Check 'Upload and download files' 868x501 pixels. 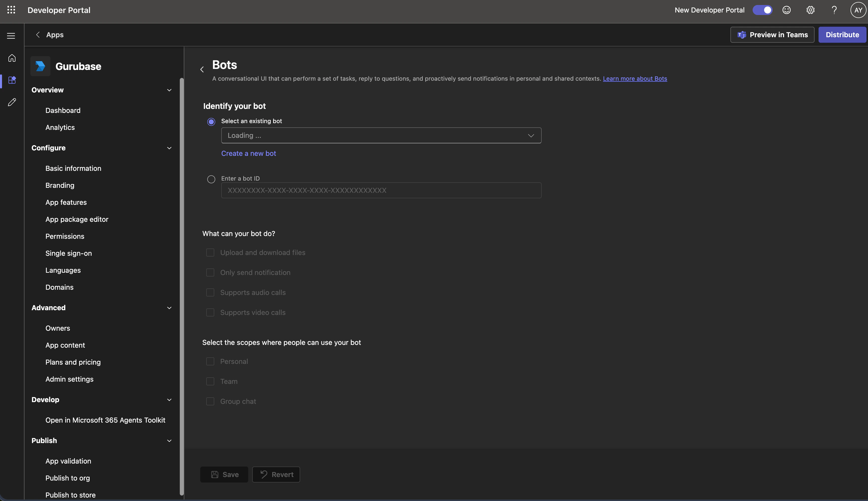click(x=210, y=252)
